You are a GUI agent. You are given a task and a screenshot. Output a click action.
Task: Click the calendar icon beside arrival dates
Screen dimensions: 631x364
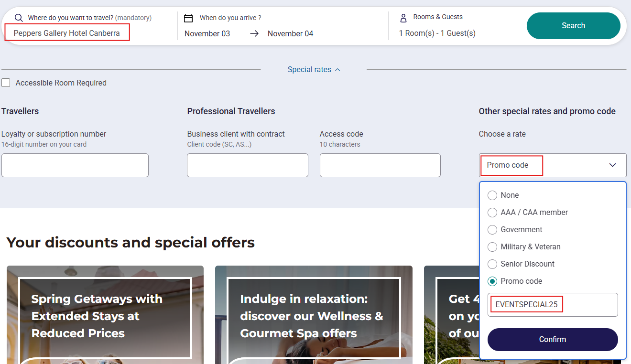[x=188, y=18]
